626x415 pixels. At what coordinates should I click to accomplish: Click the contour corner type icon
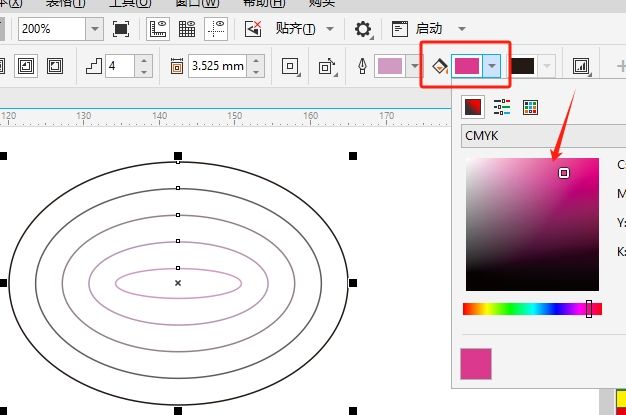(291, 67)
